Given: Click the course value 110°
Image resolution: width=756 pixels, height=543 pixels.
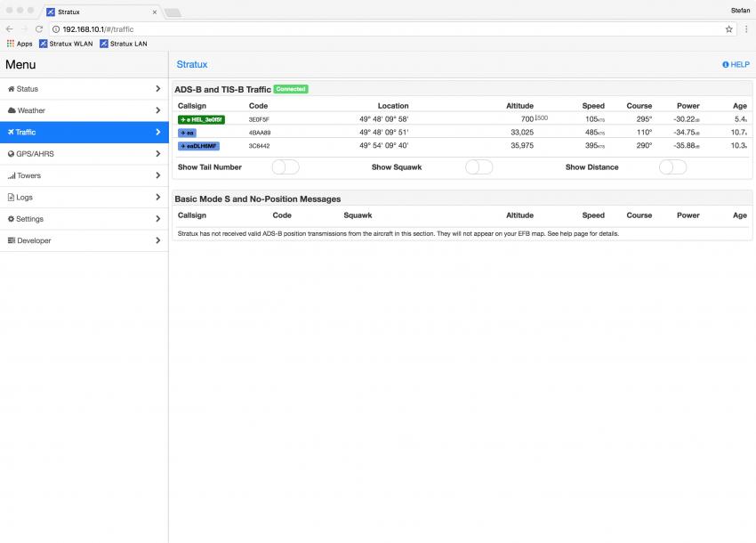Looking at the screenshot, I should [x=644, y=133].
